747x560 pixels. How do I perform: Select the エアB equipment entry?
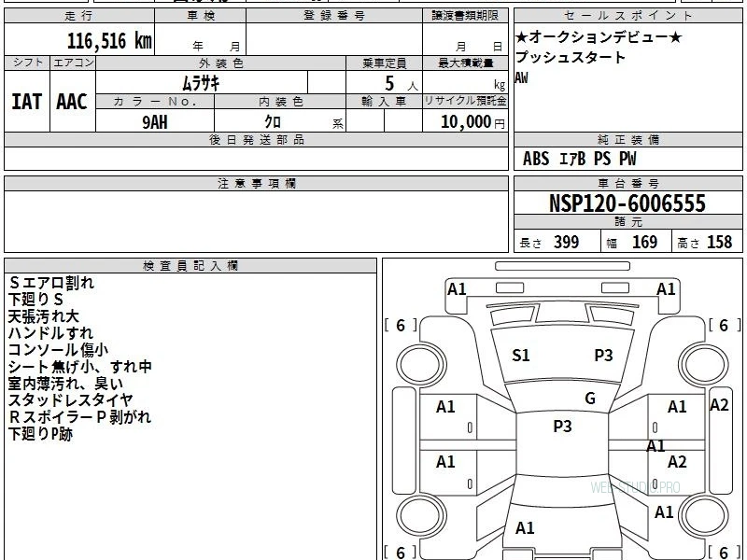click(x=572, y=159)
